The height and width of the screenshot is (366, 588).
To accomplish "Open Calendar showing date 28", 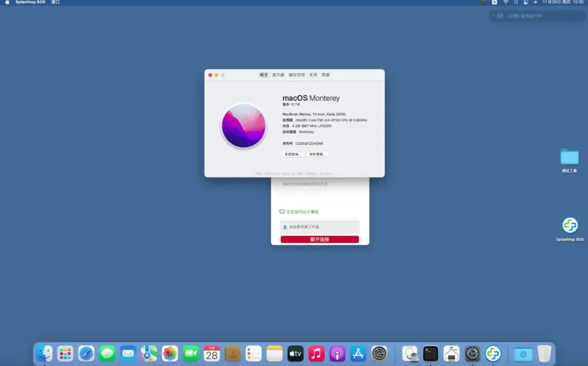I will tap(212, 353).
